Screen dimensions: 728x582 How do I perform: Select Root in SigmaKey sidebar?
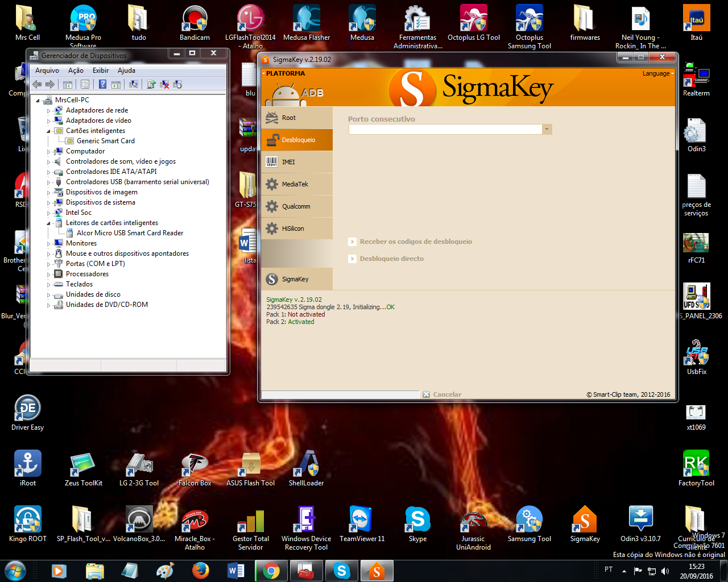click(x=297, y=118)
